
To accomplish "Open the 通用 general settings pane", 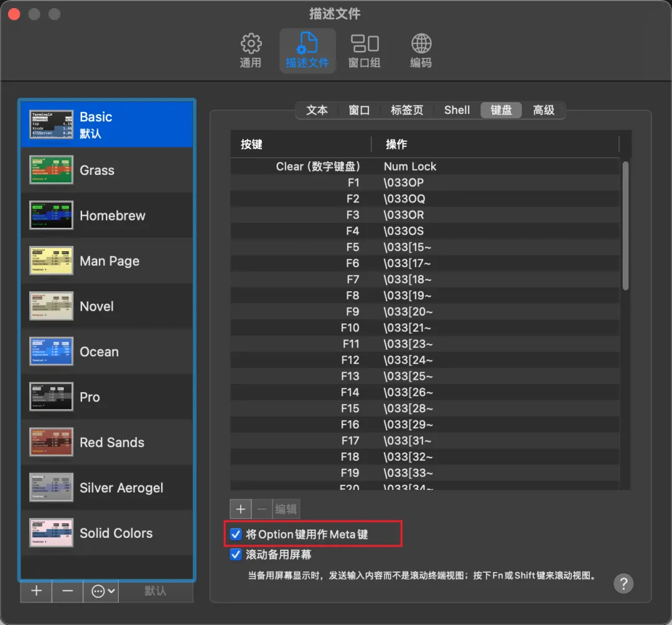I will pyautogui.click(x=251, y=50).
